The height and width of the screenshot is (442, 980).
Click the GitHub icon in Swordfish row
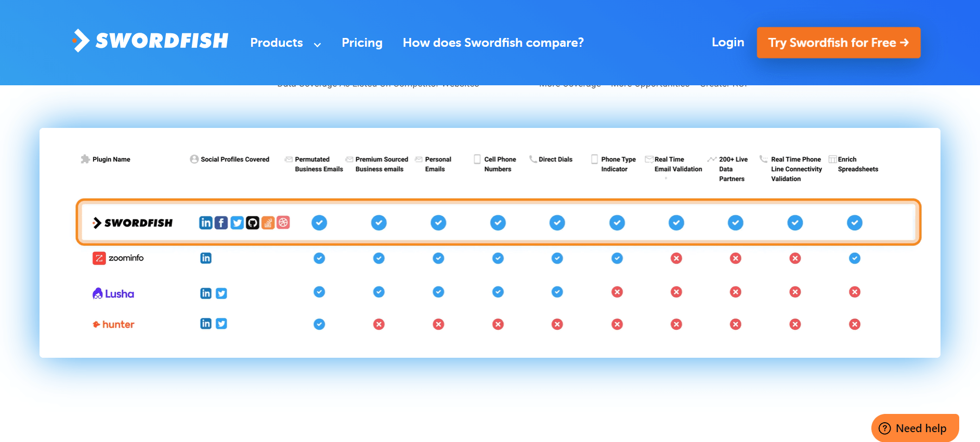tap(253, 223)
